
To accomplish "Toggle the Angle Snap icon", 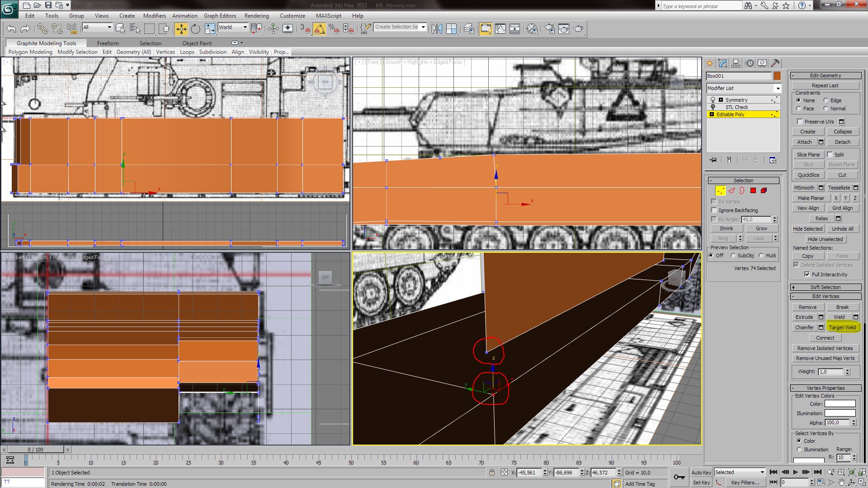I will (319, 29).
